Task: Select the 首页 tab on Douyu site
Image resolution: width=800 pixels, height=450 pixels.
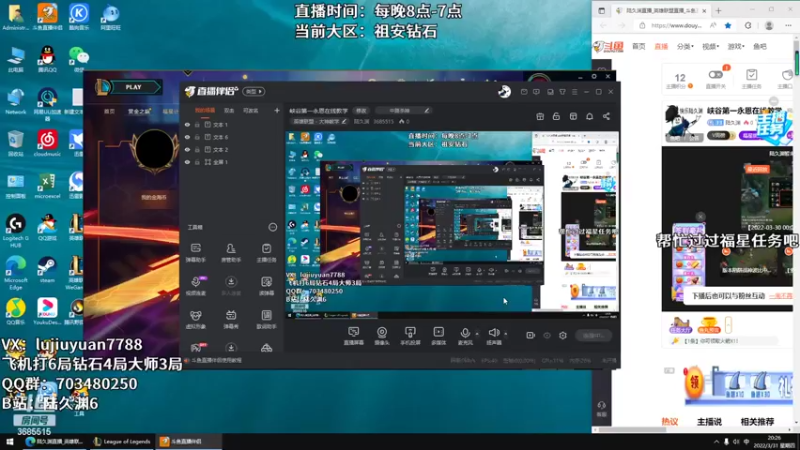Action: 638,46
